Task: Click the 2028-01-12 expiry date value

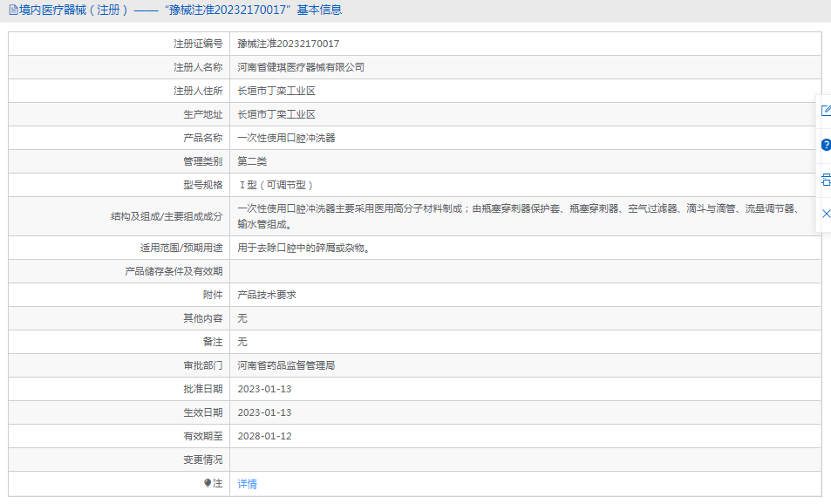Action: (264, 436)
